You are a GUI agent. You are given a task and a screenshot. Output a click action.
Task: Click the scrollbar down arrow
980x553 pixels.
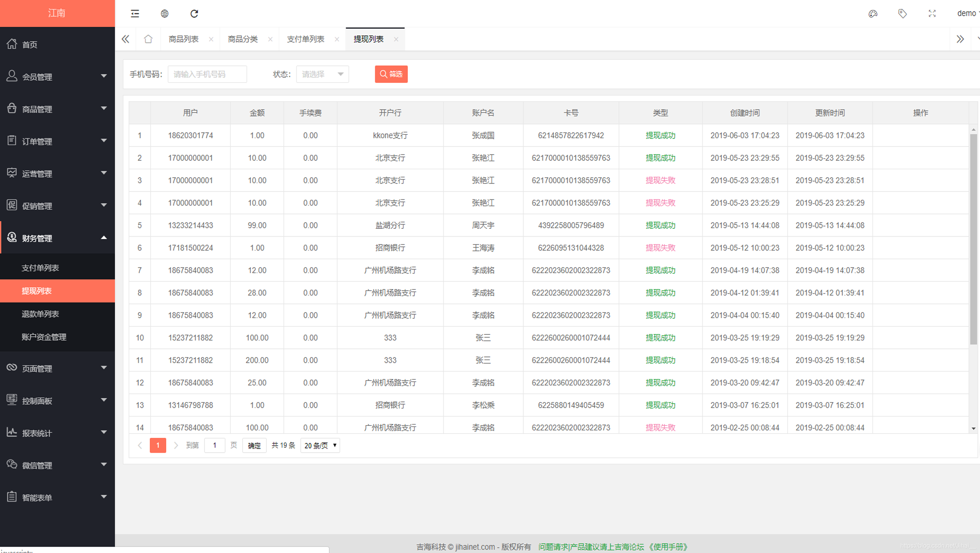point(973,428)
